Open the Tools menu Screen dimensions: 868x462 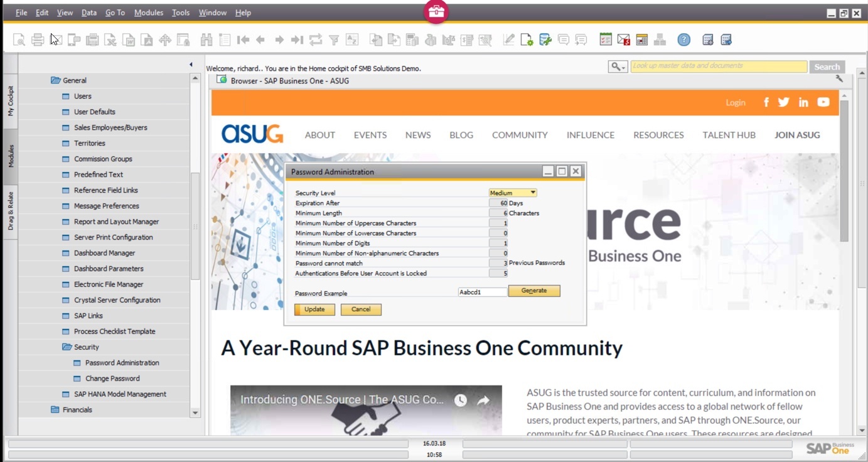181,13
